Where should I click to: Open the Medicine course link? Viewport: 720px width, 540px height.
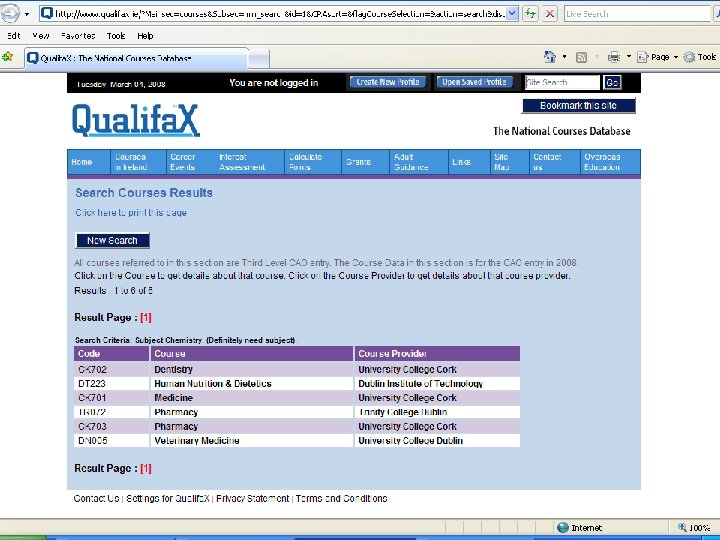174,398
